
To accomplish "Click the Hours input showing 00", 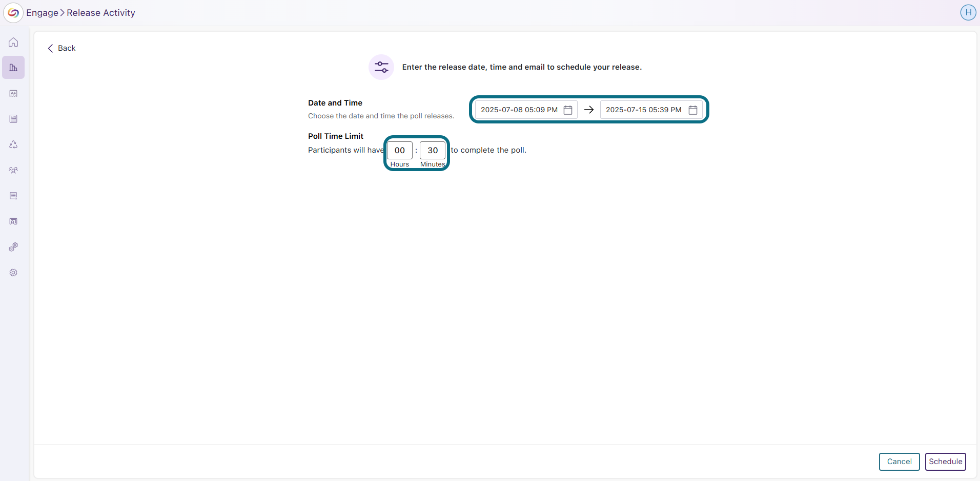I will coord(400,150).
